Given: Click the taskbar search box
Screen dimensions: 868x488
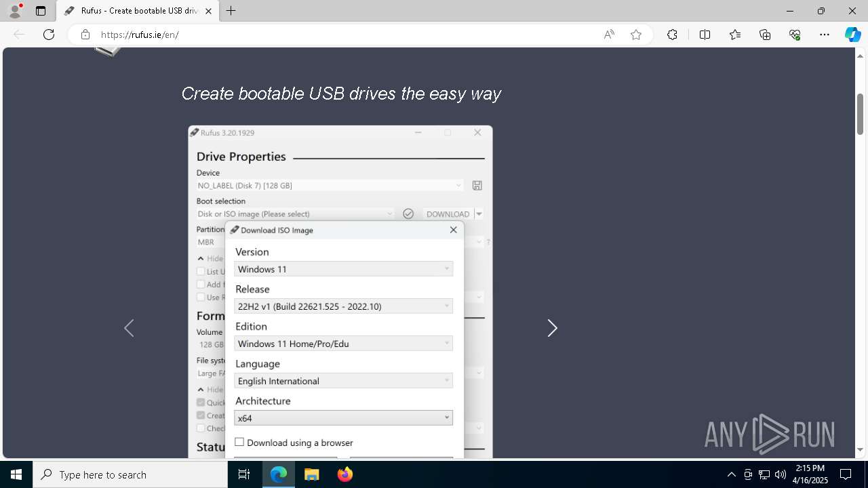Looking at the screenshot, I should click(130, 474).
